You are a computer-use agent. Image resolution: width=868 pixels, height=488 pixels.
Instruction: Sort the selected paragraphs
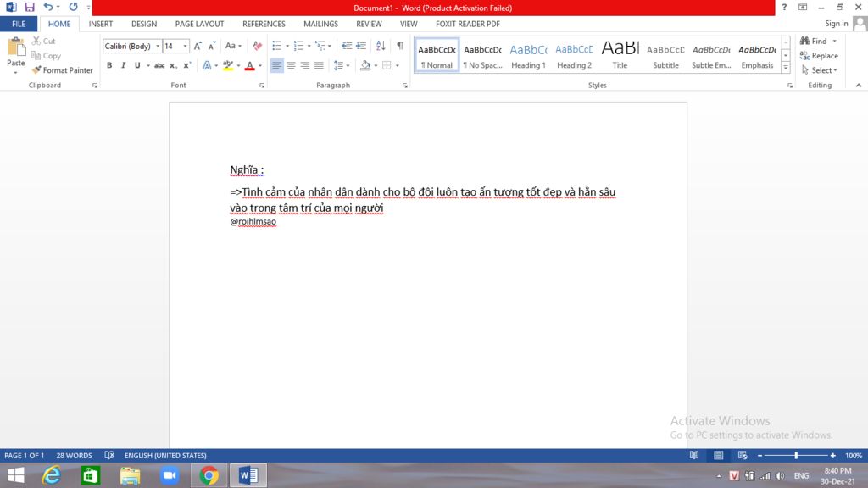[x=381, y=46]
